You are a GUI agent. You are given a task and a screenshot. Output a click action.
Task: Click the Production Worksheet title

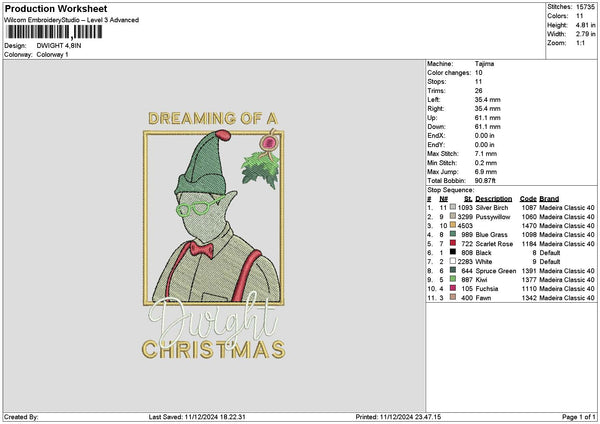[x=56, y=8]
